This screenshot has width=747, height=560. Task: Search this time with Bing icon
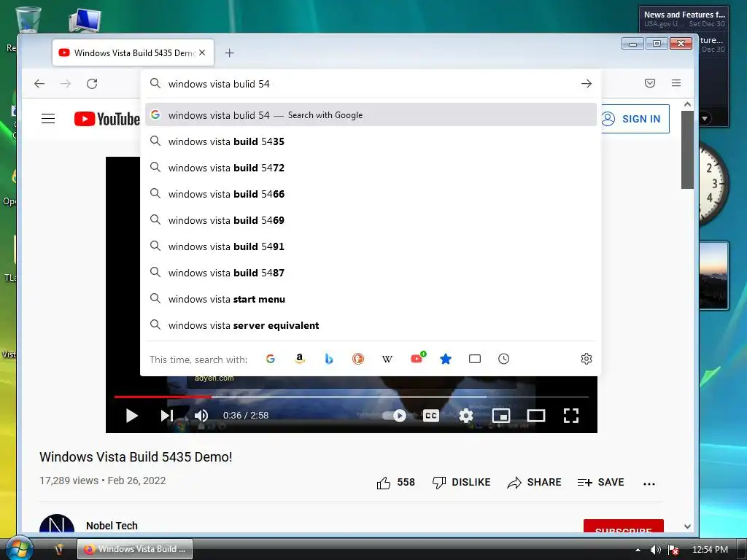tap(329, 359)
